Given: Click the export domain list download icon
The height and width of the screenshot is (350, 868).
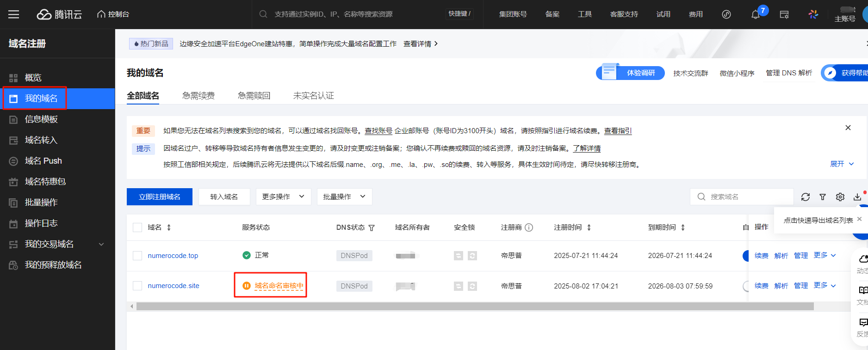Looking at the screenshot, I should coord(857,197).
